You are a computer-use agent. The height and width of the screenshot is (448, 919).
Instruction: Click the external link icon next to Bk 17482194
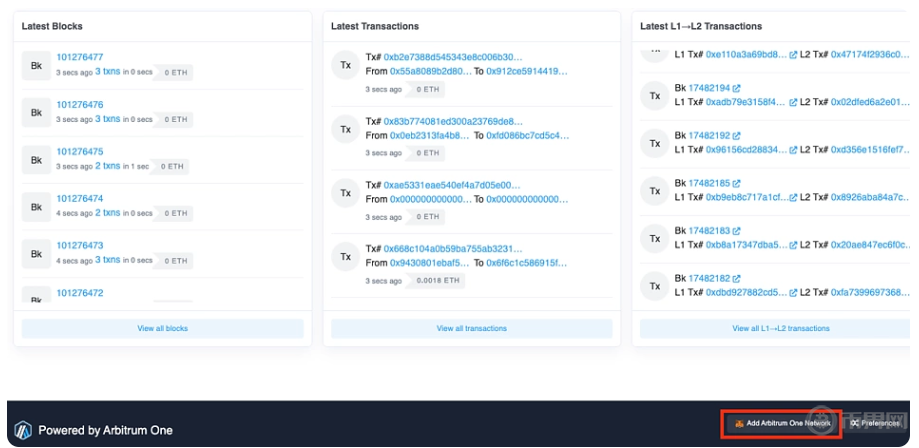(x=736, y=88)
